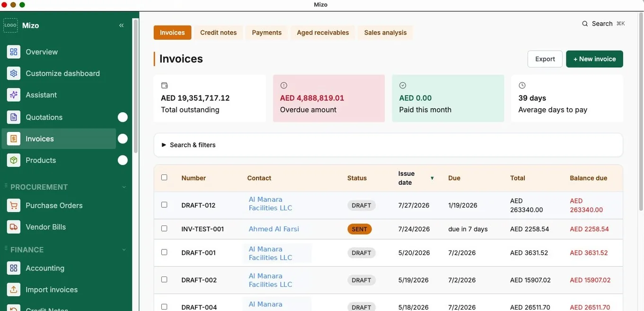Click the search magnifier icon
This screenshot has width=644, height=311.
[585, 24]
